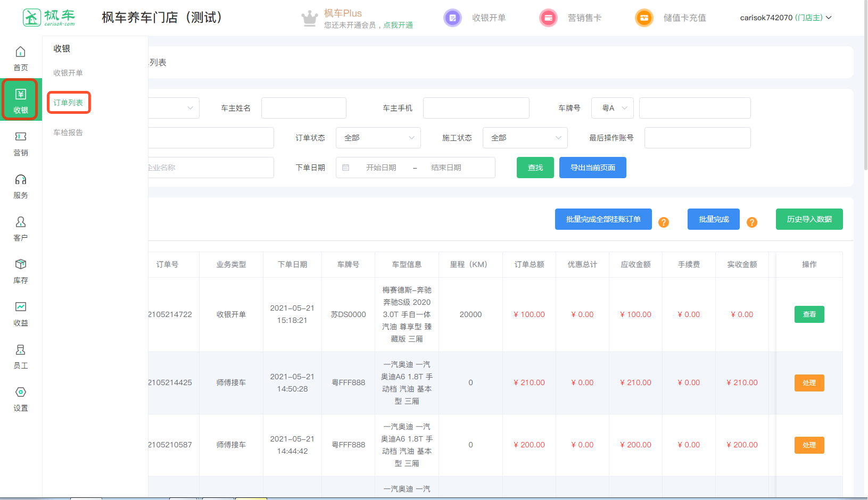Click the 点我开通 membership link
Screen dimensions: 868x500
(398, 25)
